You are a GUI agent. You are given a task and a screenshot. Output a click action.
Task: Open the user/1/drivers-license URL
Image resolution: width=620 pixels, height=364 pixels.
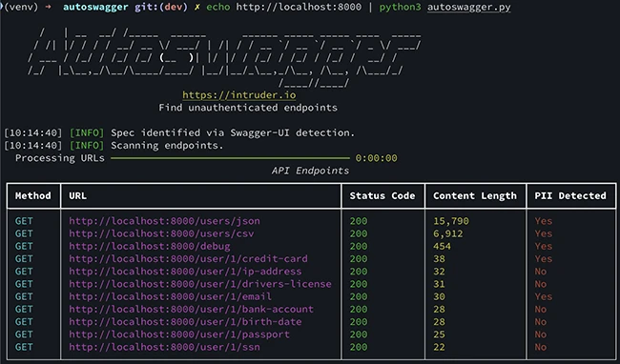(200, 284)
